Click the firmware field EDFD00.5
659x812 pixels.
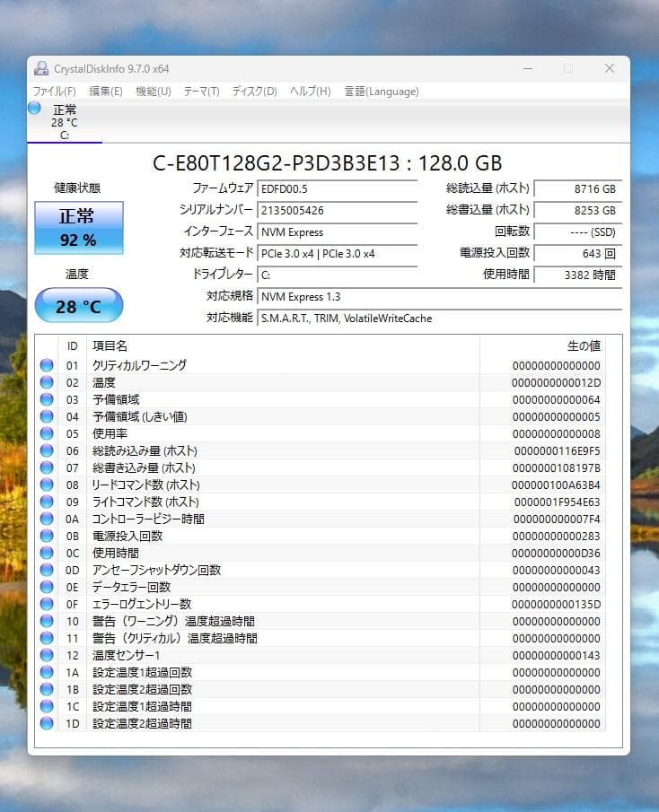338,189
